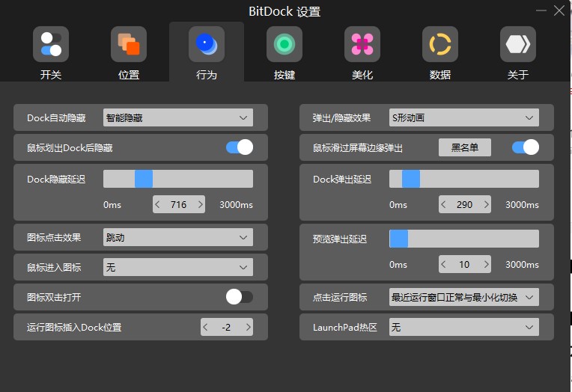Increase 运行图标插入Dock位置 value -2
Image resolution: width=572 pixels, height=392 pixels.
(x=248, y=327)
